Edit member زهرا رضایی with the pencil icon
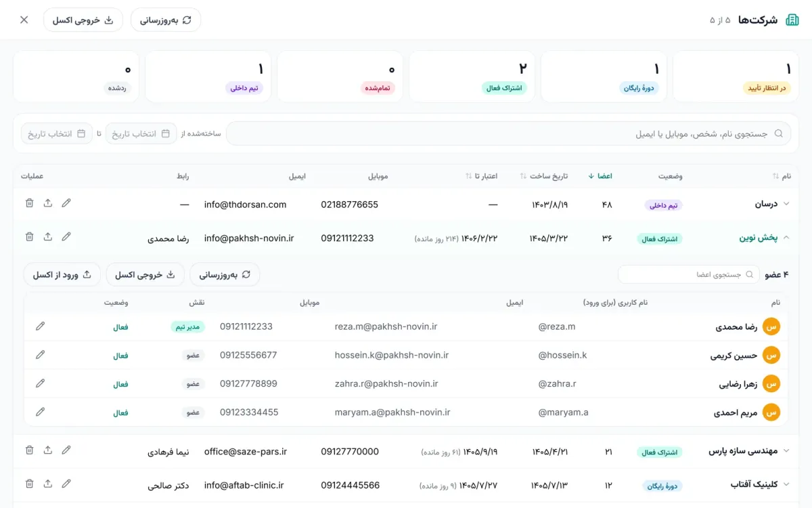Viewport: 812px width, 508px height. pos(40,383)
